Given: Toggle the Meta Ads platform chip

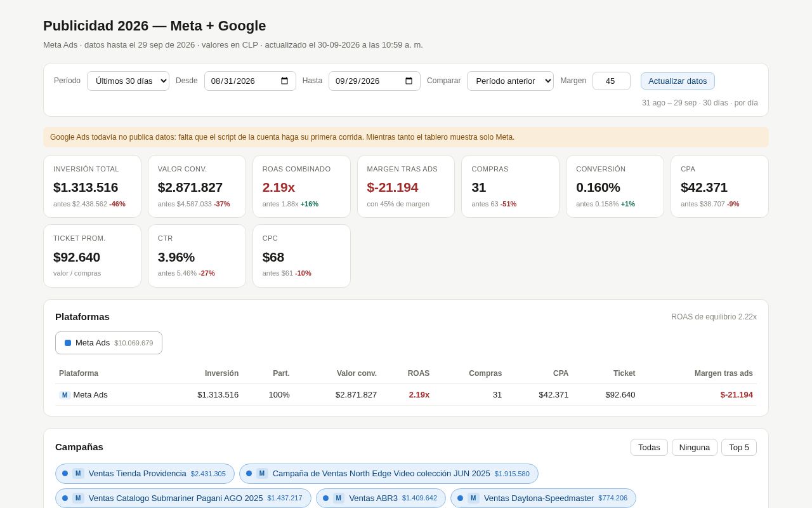Looking at the screenshot, I should click(x=108, y=343).
